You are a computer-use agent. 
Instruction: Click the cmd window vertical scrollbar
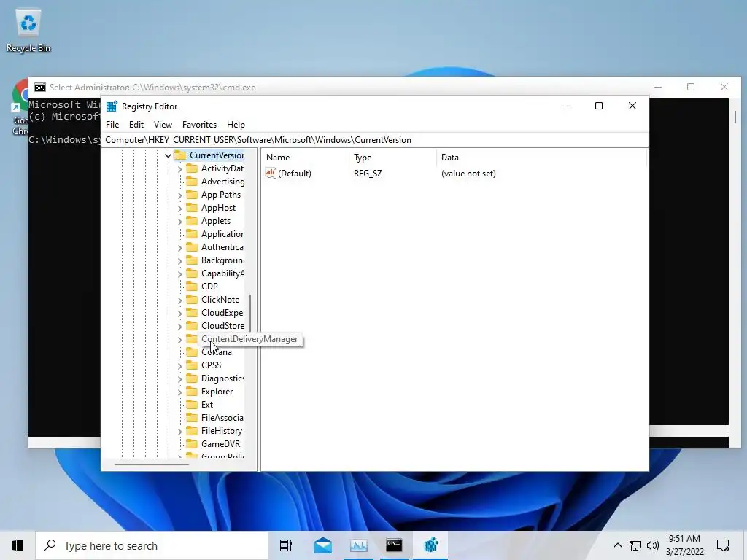click(x=735, y=117)
